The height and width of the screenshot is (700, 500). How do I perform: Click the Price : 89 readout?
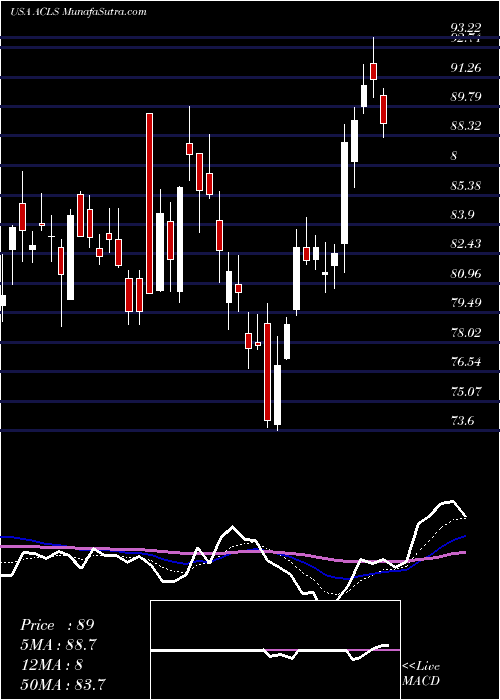tap(57, 625)
